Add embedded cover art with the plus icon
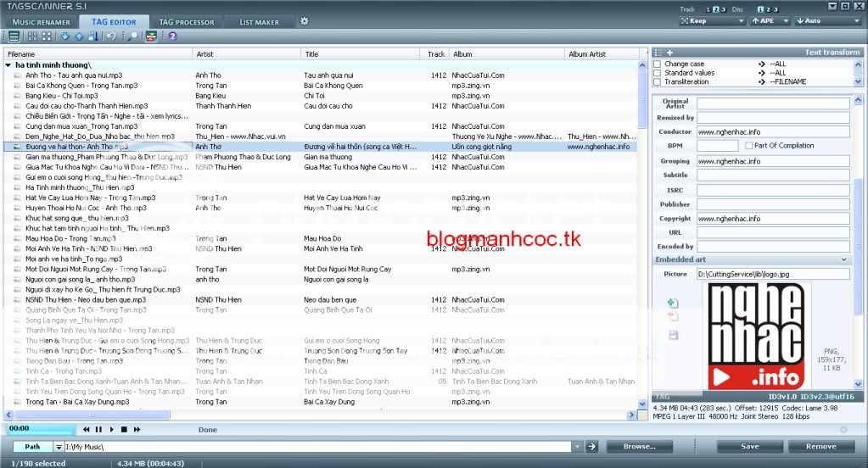The height and width of the screenshot is (468, 868). pos(673,303)
